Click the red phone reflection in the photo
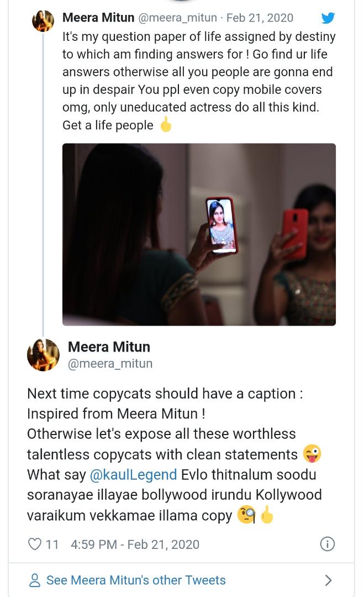Image resolution: width=364 pixels, height=597 pixels. click(296, 233)
